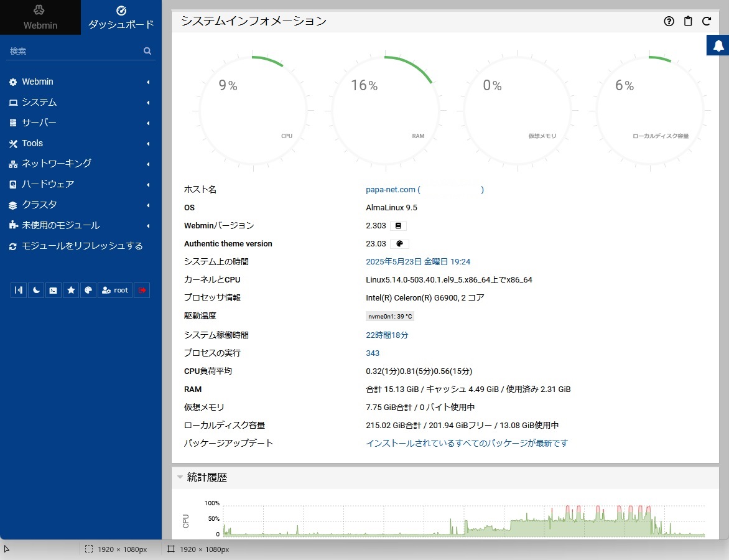Viewport: 729px width, 560px height.
Task: Refresh system information with reload icon
Action: coord(707,21)
